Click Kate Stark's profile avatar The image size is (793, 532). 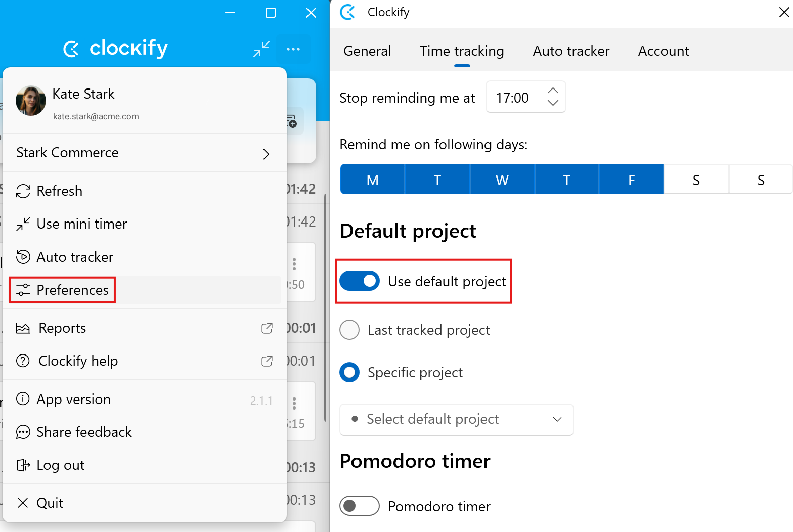point(31,101)
